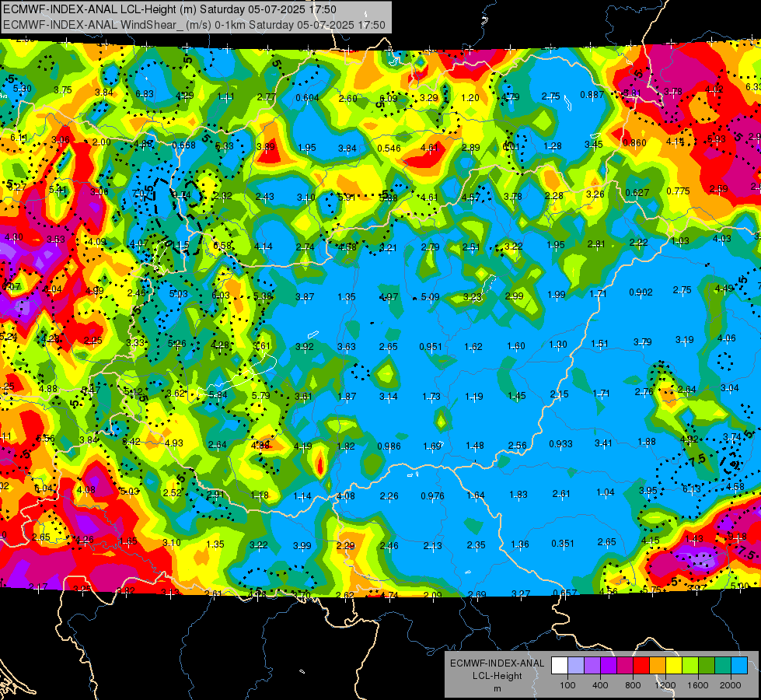Click the wind shear value 1.20

[x=470, y=98]
